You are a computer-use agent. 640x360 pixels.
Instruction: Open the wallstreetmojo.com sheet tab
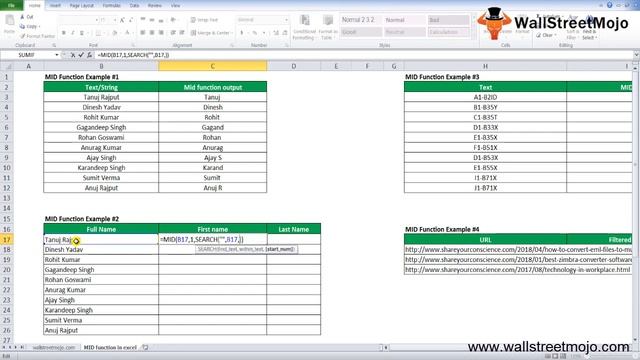53,347
